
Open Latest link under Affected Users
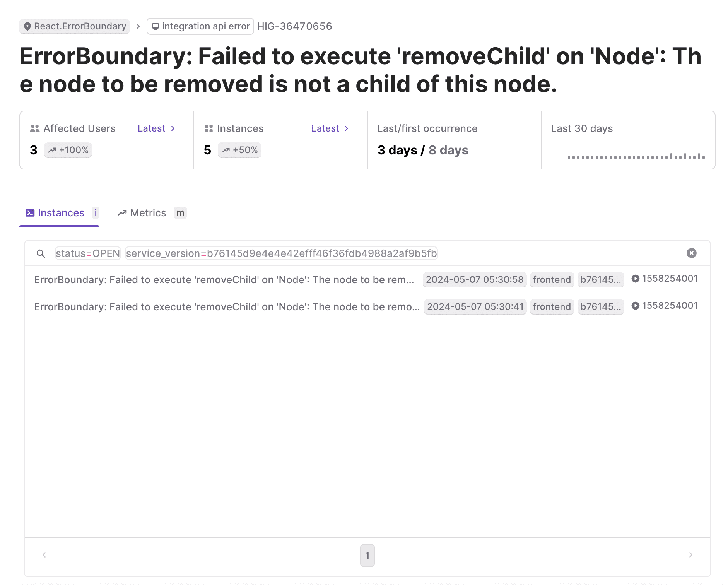click(156, 128)
